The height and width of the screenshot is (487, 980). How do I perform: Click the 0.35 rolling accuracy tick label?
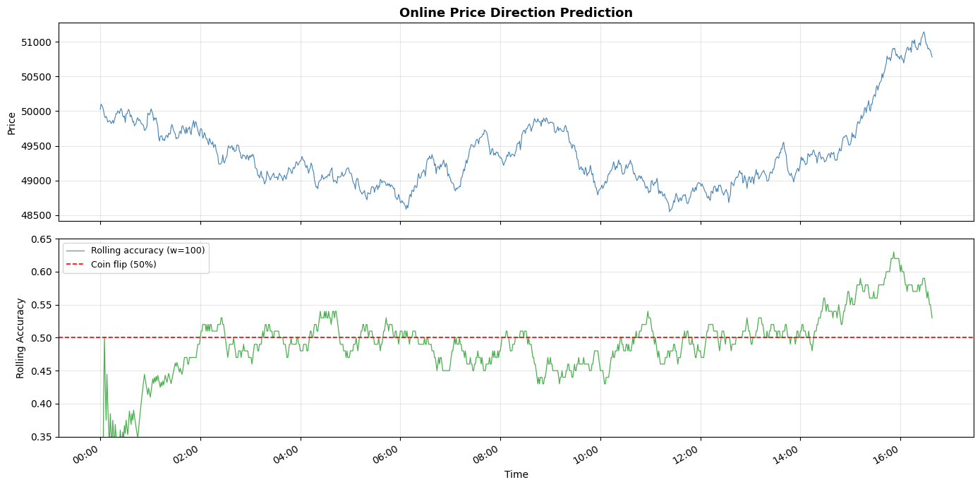pos(42,437)
